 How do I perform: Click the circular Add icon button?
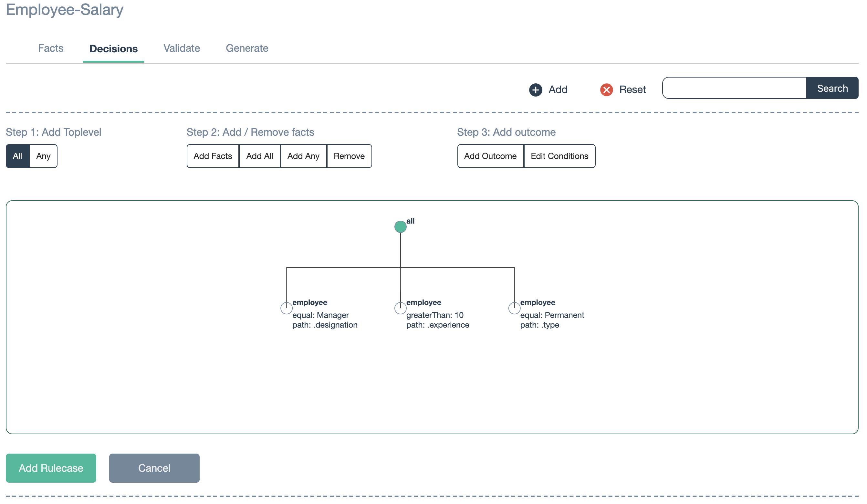click(536, 89)
